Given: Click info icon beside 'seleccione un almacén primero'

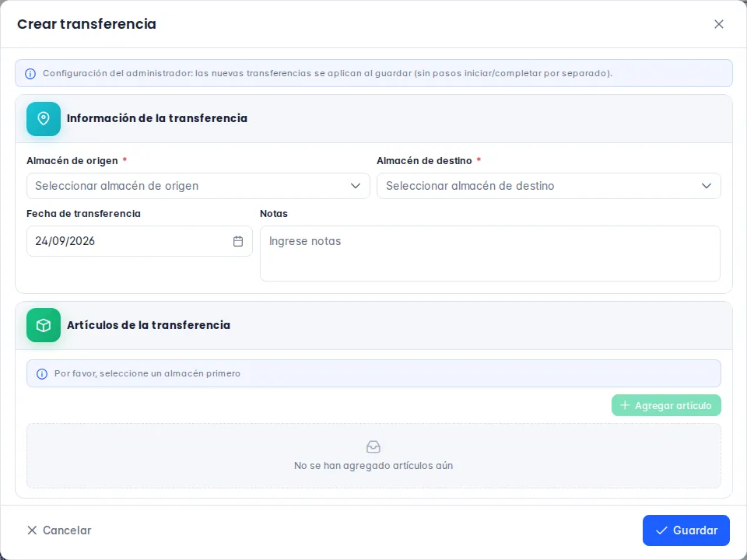Looking at the screenshot, I should 42,374.
